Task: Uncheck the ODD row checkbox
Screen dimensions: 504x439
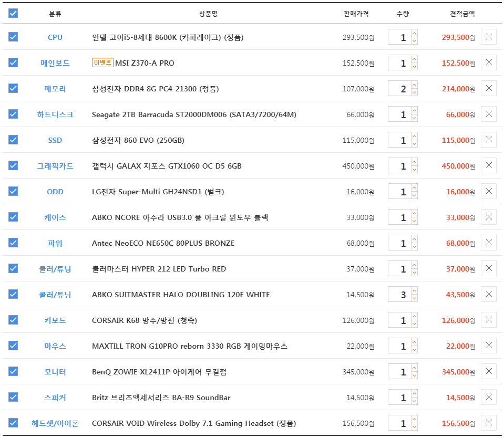Action: point(13,191)
